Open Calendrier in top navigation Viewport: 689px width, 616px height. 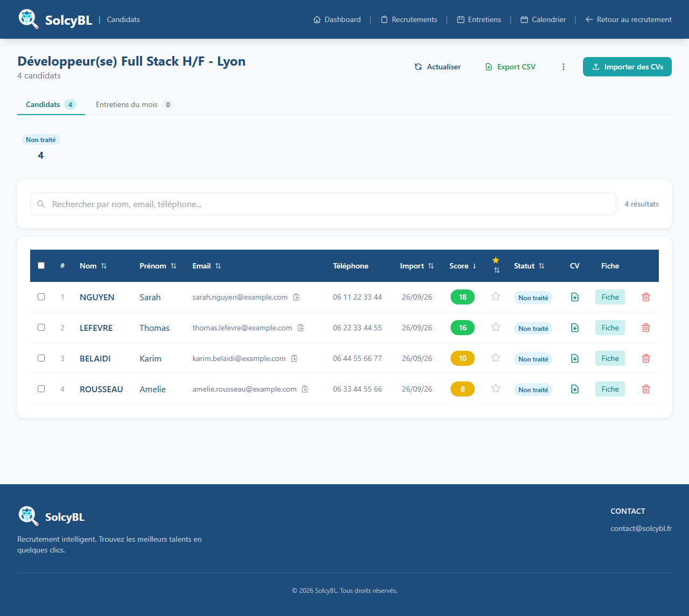click(x=543, y=19)
